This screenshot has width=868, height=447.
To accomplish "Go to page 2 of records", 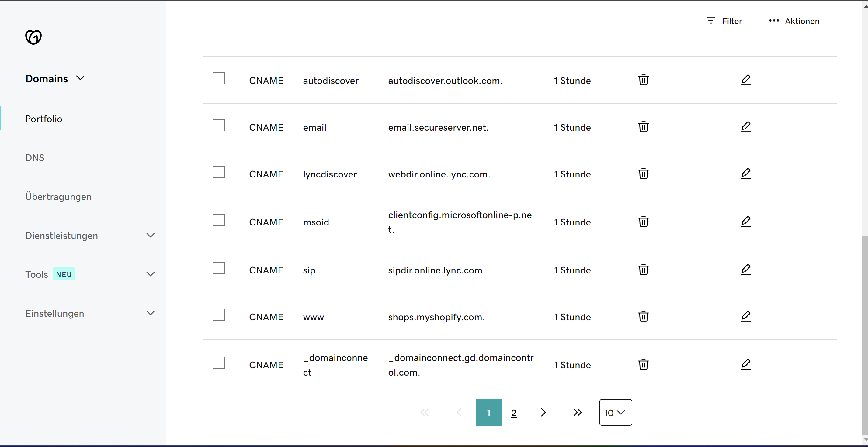I will (513, 413).
